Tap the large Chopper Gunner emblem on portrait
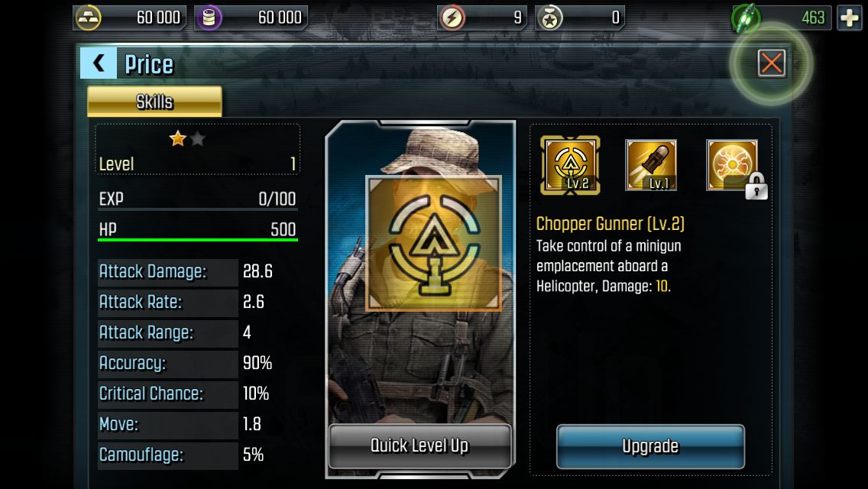 pos(433,243)
